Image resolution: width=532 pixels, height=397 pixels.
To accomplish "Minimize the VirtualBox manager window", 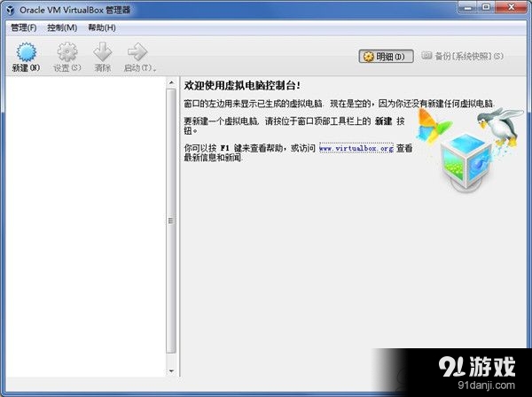I will 468,7.
